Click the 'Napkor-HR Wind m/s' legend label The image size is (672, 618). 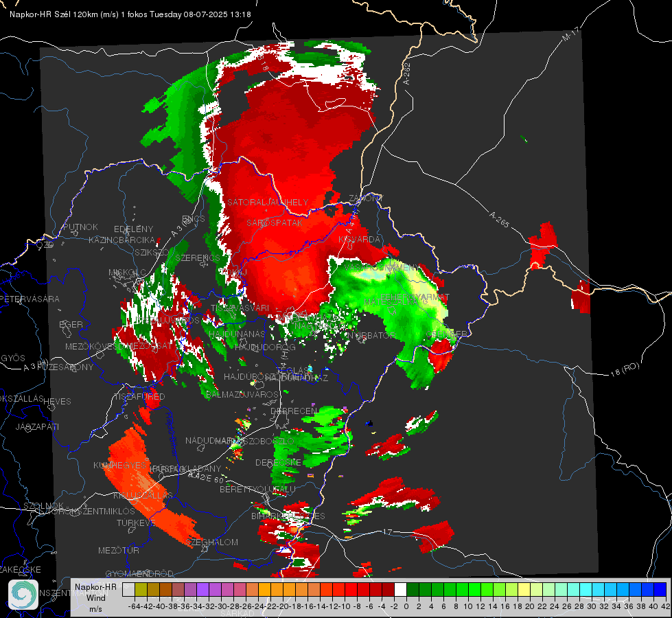click(95, 597)
